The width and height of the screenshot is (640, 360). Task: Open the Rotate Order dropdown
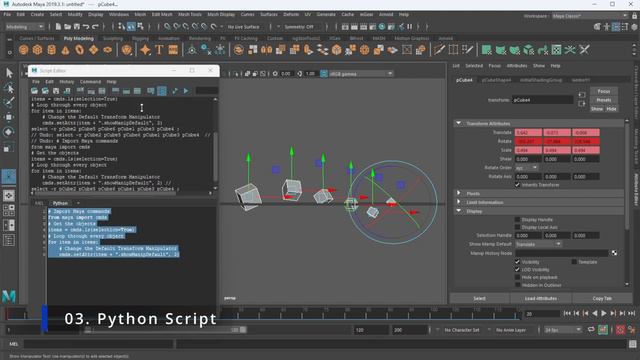tap(527, 168)
